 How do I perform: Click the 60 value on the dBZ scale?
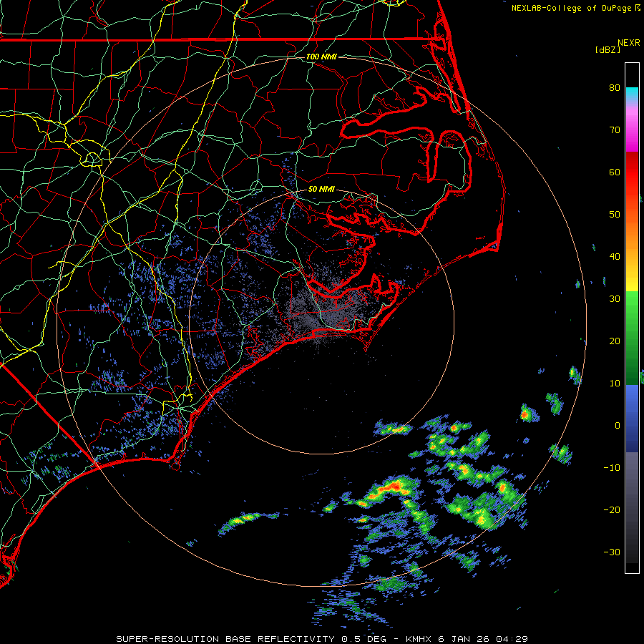(615, 172)
